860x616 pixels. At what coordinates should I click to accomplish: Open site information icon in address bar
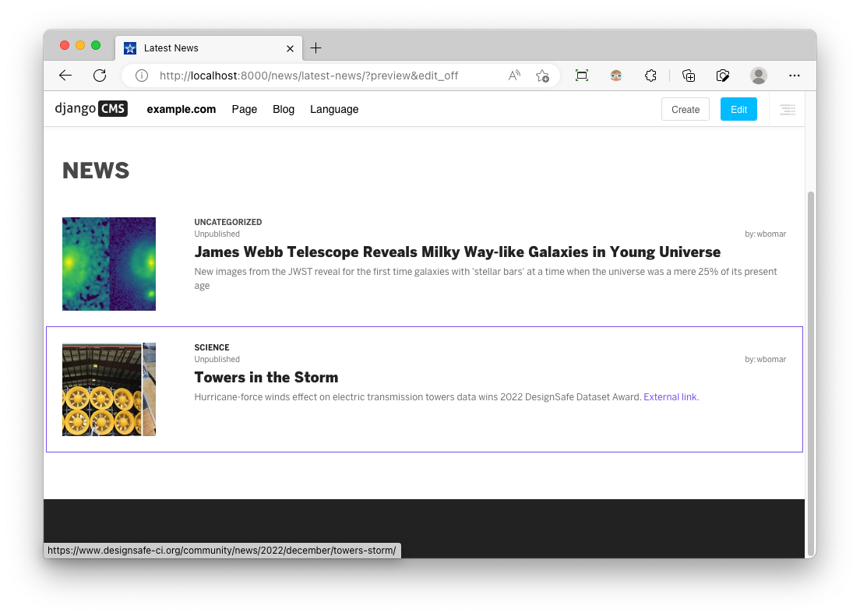click(142, 76)
